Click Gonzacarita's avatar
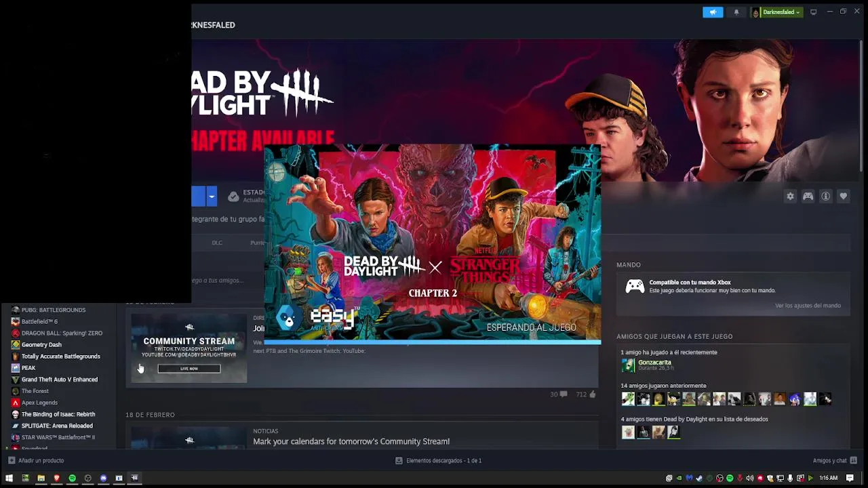Image resolution: width=868 pixels, height=488 pixels. tap(628, 365)
